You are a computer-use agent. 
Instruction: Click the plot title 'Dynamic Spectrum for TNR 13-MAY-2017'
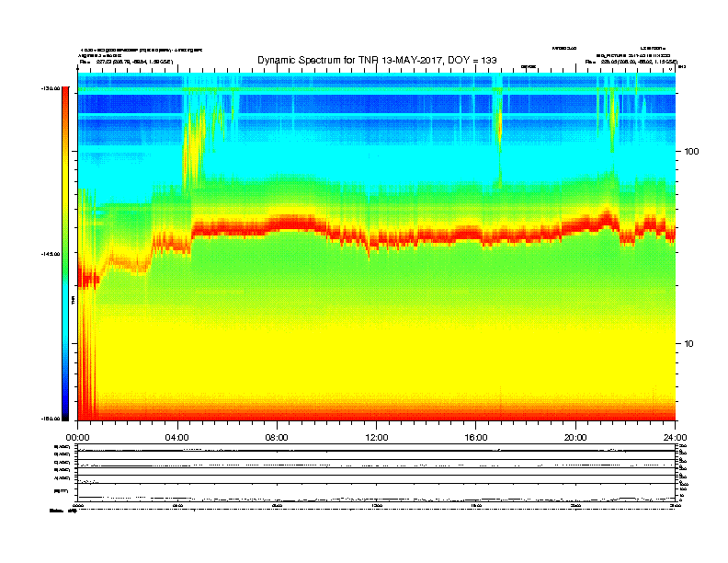click(377, 60)
